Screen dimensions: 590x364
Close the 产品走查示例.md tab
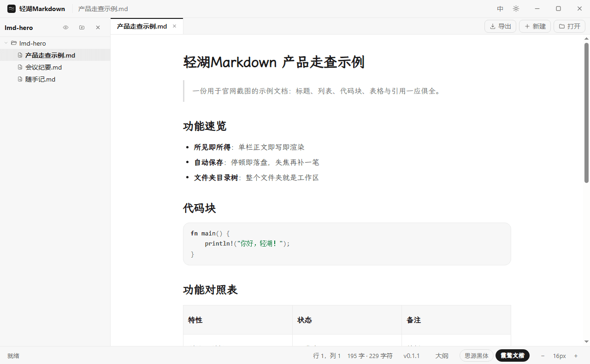[x=175, y=26]
